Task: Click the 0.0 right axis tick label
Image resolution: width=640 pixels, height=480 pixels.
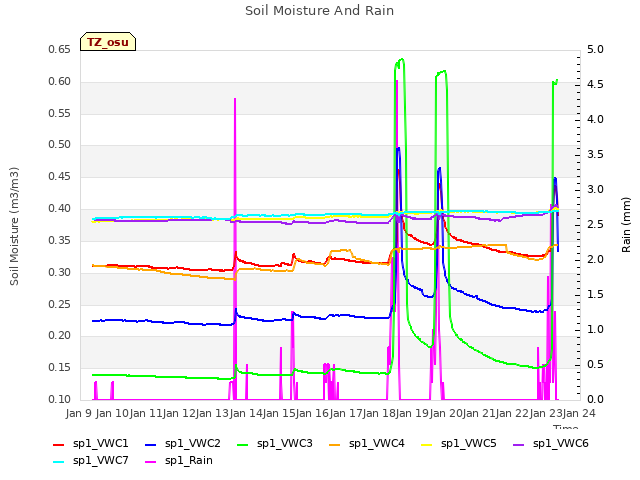Action: click(595, 399)
